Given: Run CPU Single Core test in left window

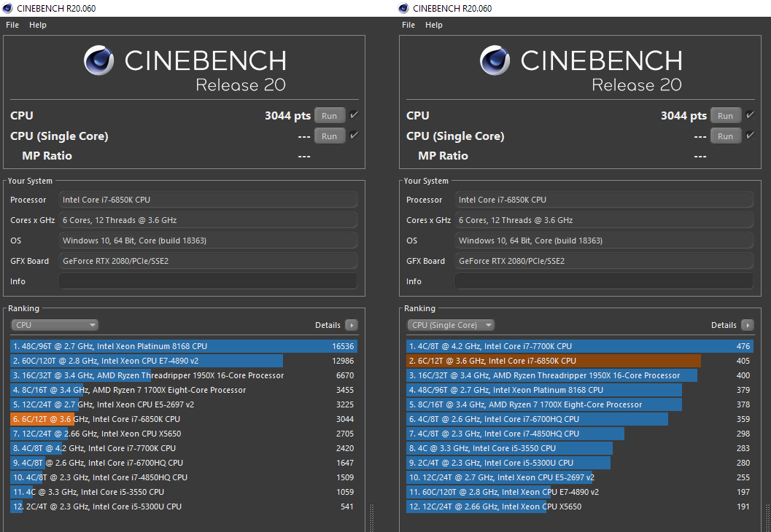Looking at the screenshot, I should [x=330, y=136].
